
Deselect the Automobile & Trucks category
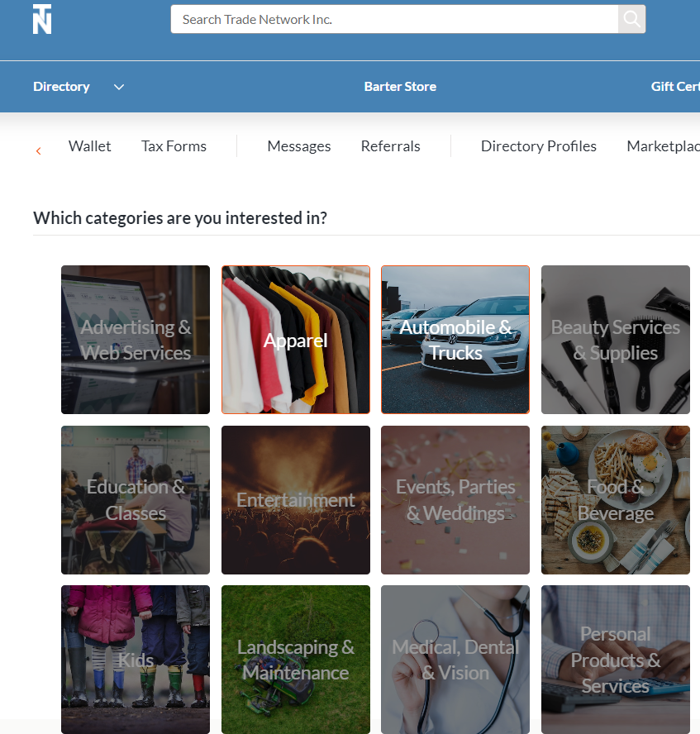[x=455, y=340]
